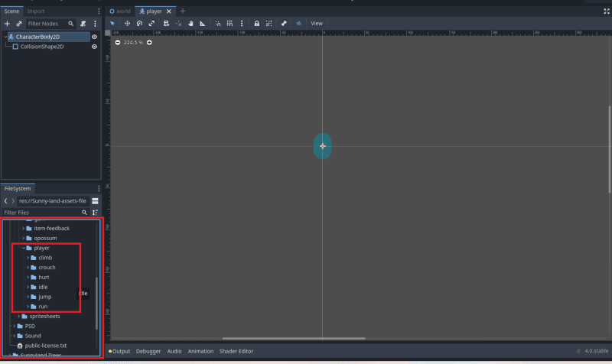The width and height of the screenshot is (612, 364).
Task: Select the crouch folder
Action: (x=47, y=267)
